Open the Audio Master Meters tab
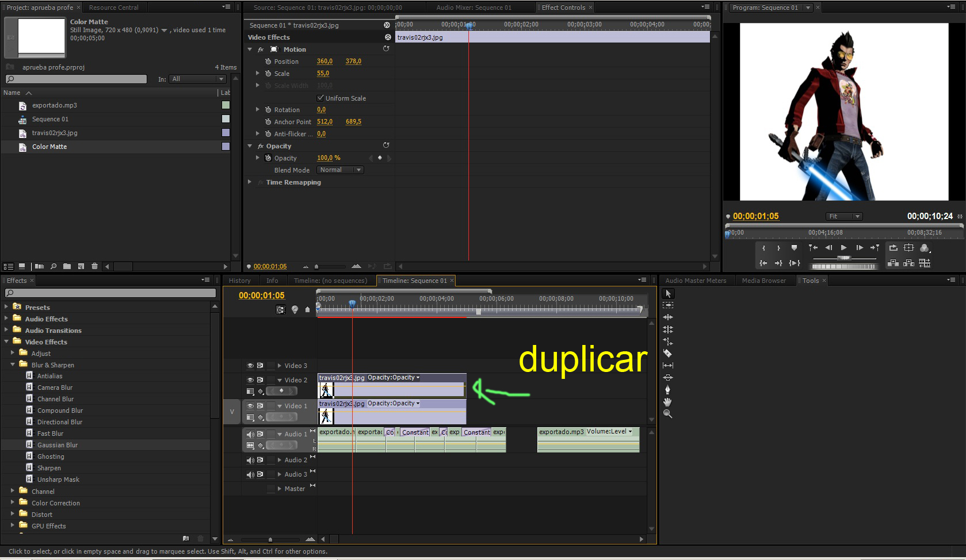Image resolution: width=966 pixels, height=560 pixels. coord(696,281)
